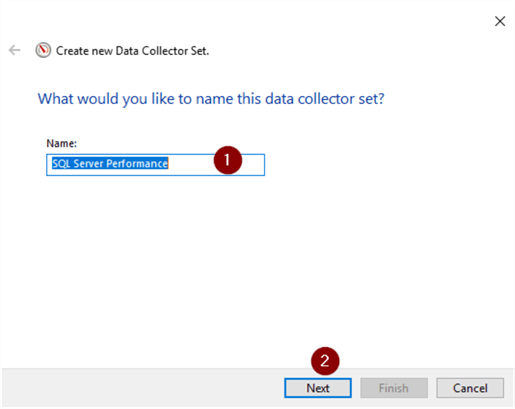Image resolution: width=515 pixels, height=409 pixels.
Task: Click the greyed-out Finish button
Action: point(394,388)
